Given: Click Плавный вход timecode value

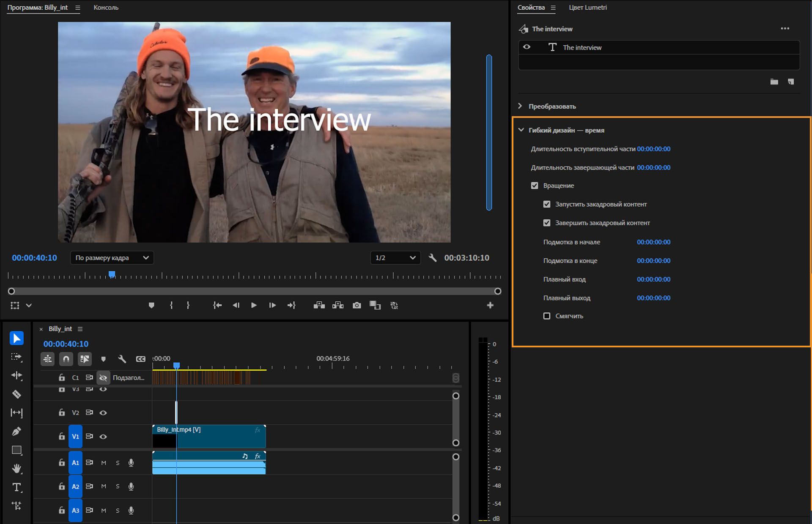Looking at the screenshot, I should tap(653, 279).
